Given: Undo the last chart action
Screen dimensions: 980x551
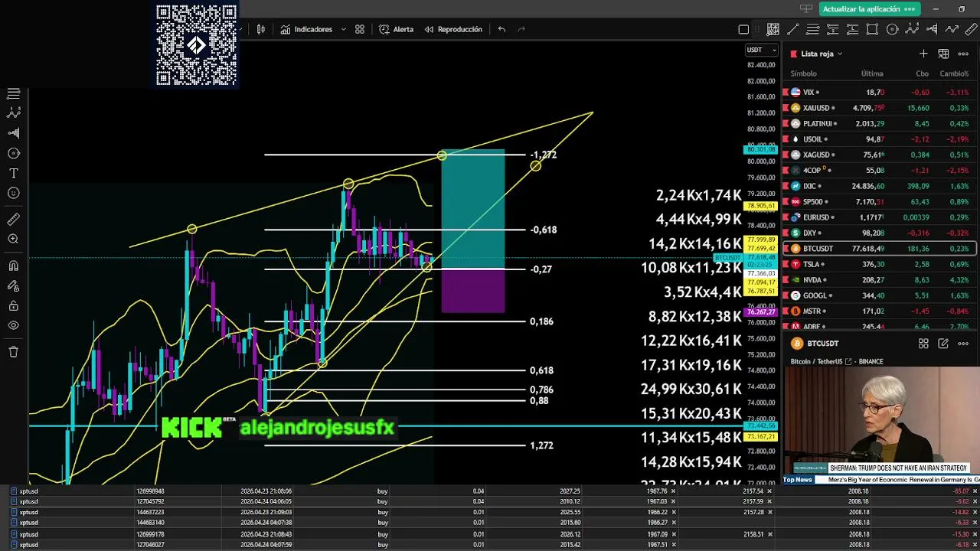Looking at the screenshot, I should pyautogui.click(x=501, y=29).
